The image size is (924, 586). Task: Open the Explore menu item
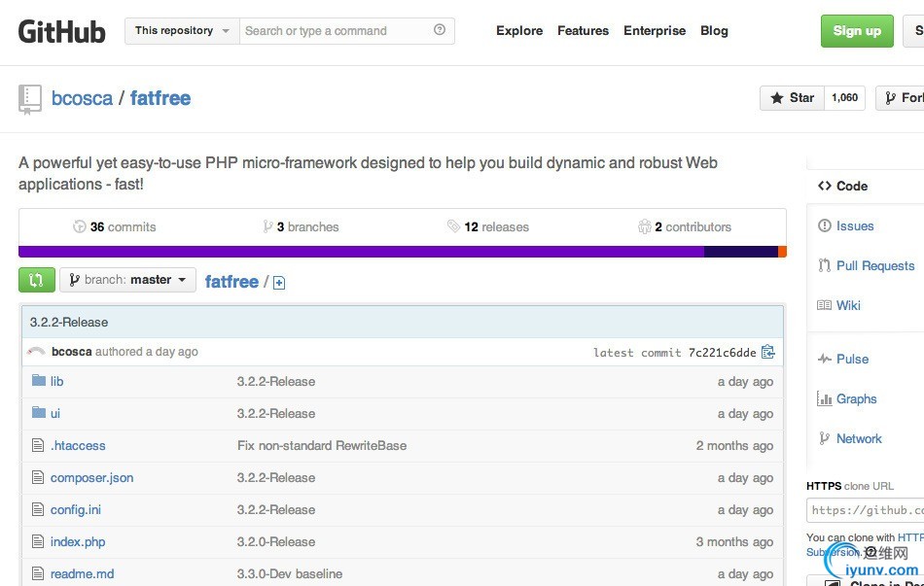pos(519,31)
